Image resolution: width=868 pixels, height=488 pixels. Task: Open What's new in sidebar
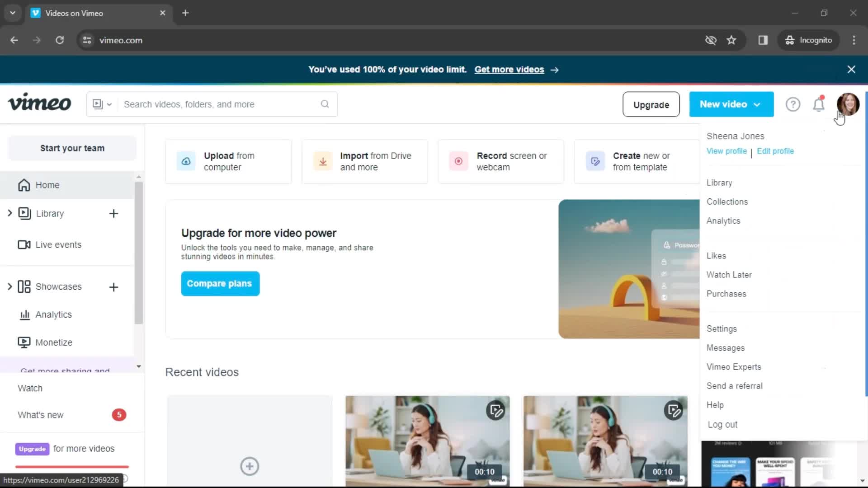pyautogui.click(x=40, y=415)
